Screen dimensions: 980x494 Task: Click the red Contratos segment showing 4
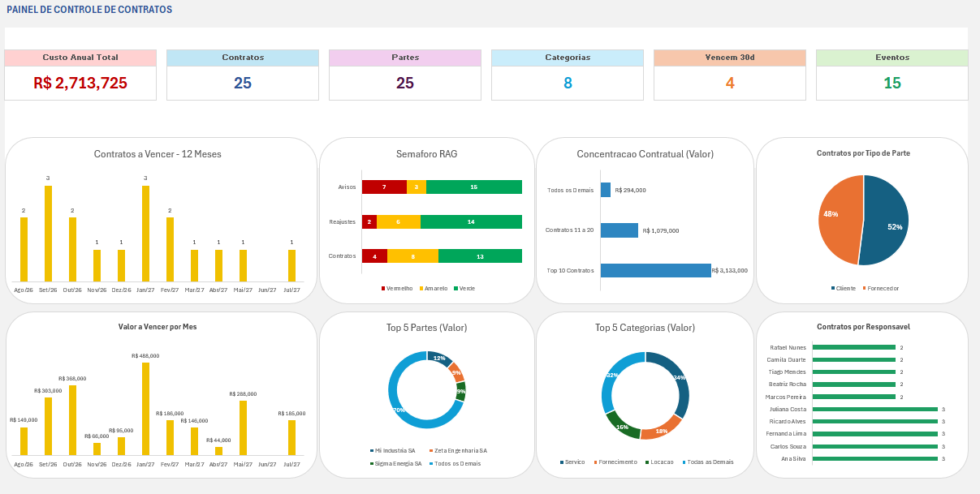click(374, 256)
